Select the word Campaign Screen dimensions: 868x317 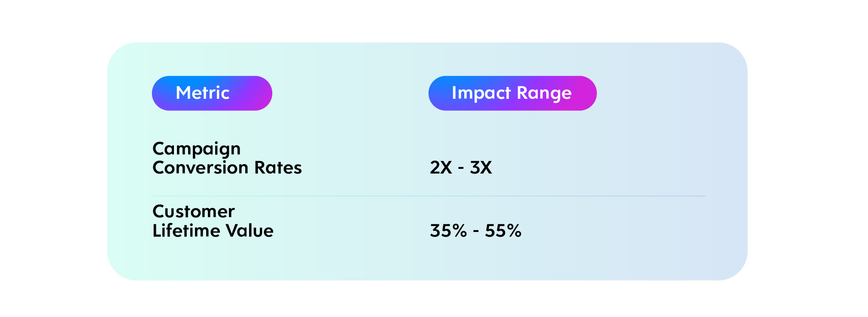196,149
